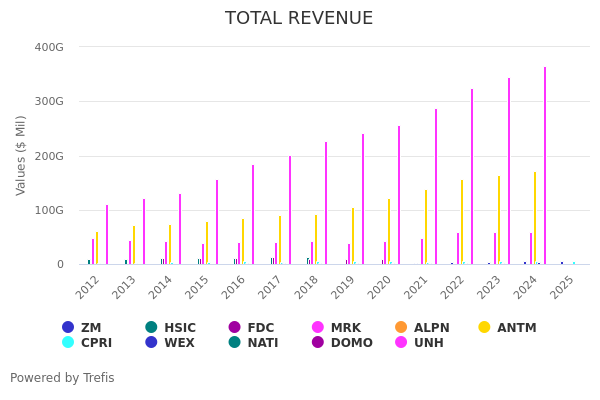Click the tallest magenta bar for 2024
This screenshot has width=600, height=400.
[x=545, y=166]
